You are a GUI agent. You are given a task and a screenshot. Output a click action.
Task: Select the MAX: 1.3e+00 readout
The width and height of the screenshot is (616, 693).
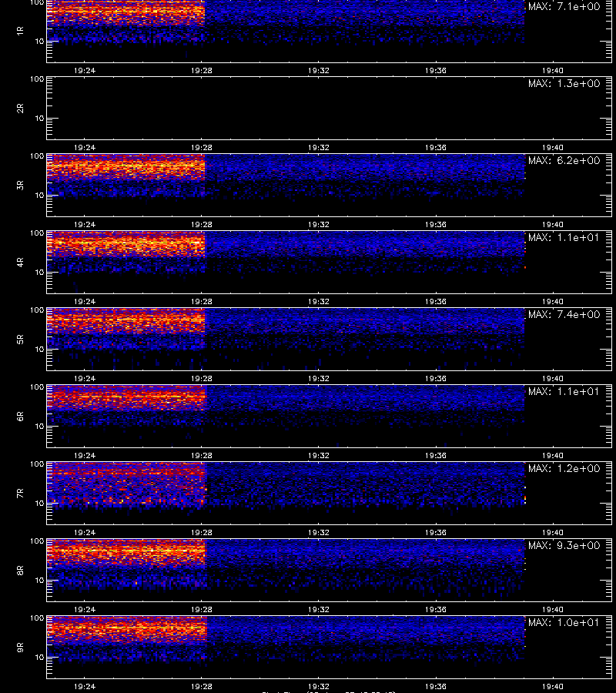click(564, 83)
